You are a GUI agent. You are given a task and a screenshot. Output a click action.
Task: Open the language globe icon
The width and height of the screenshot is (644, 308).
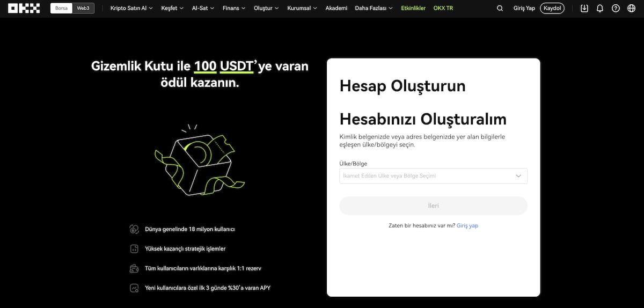pos(631,8)
